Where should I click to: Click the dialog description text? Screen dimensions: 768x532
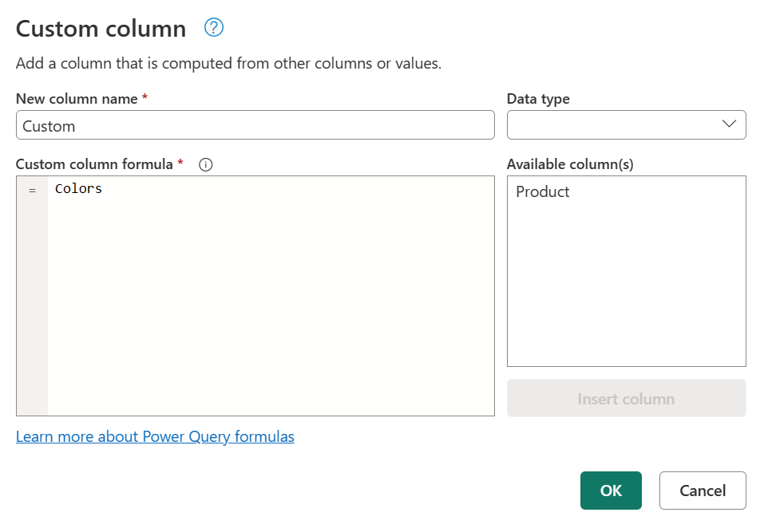(x=228, y=63)
